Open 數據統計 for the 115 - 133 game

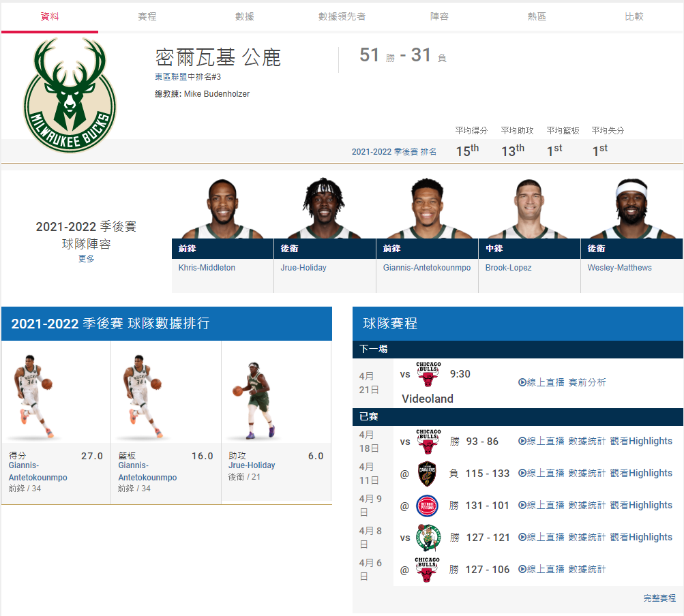tap(587, 473)
